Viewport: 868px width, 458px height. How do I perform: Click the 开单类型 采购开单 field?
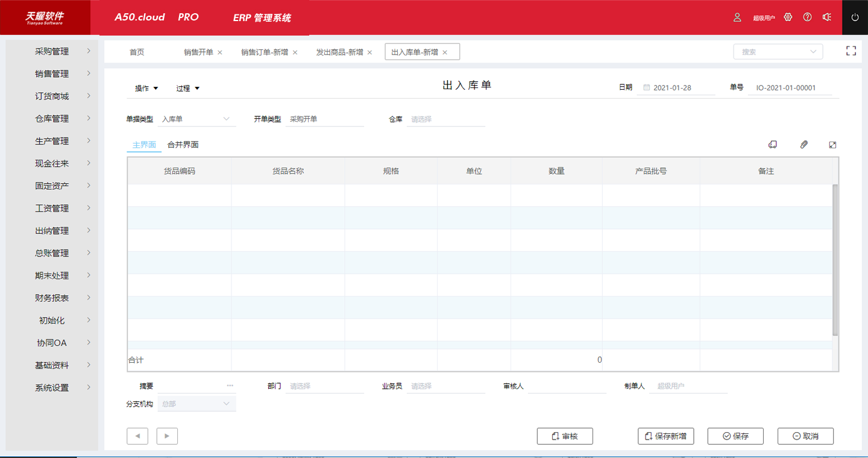pos(325,119)
